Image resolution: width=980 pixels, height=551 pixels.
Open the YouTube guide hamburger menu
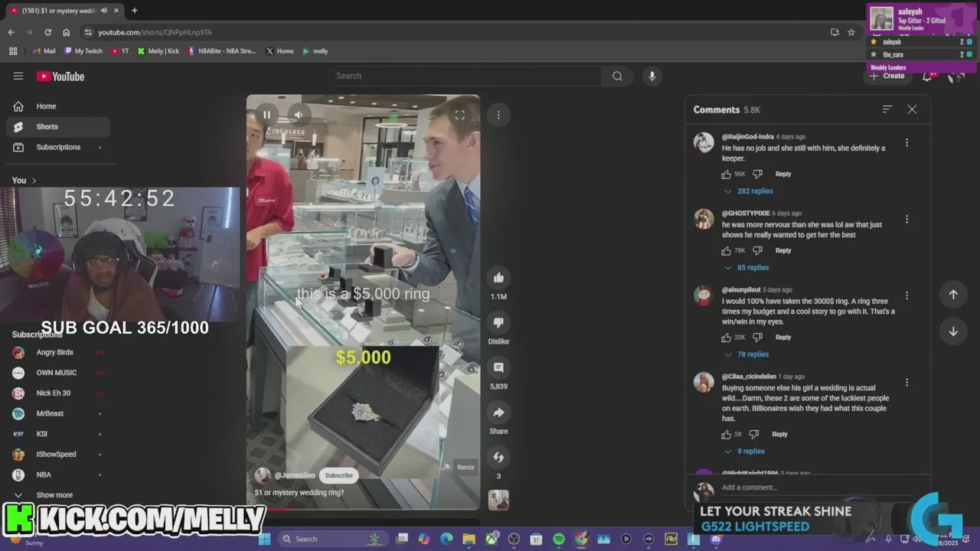click(x=18, y=76)
